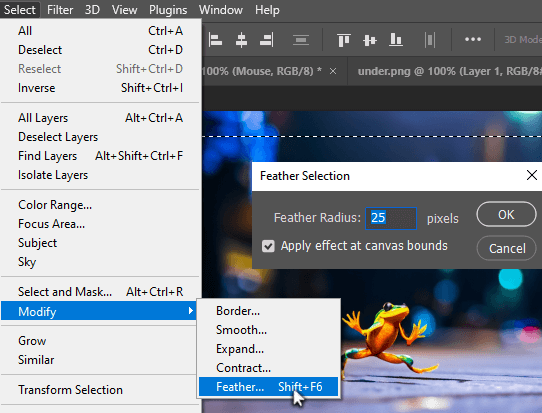Switch to the under.png document tab
Screen dimensions: 542x413
449,71
